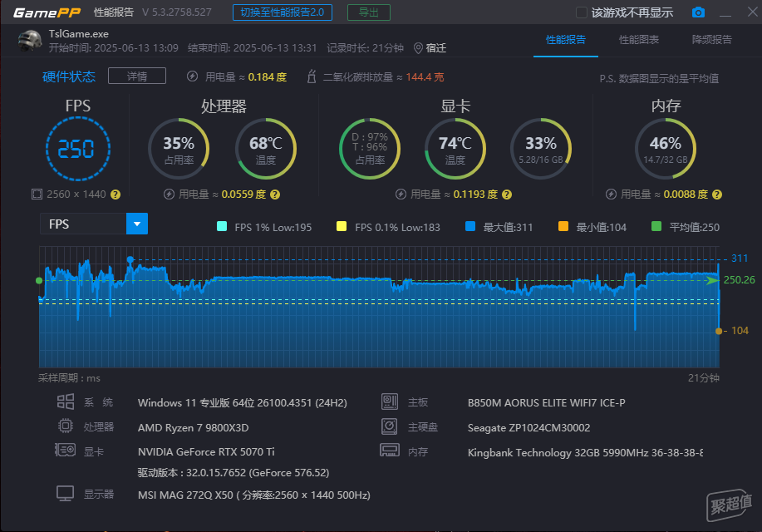Image resolution: width=762 pixels, height=532 pixels.
Task: Click the cyan FPS 1% Low legend swatch
Action: coord(222,226)
